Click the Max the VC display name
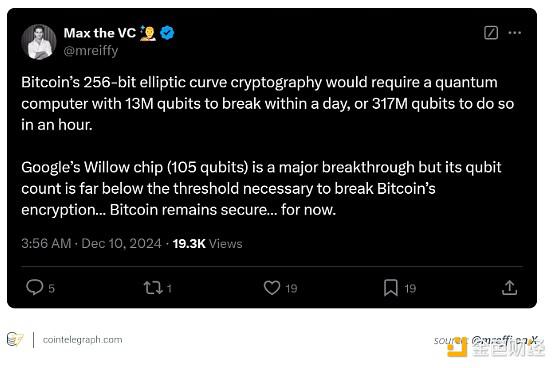The width and height of the screenshot is (556, 368). pos(100,33)
